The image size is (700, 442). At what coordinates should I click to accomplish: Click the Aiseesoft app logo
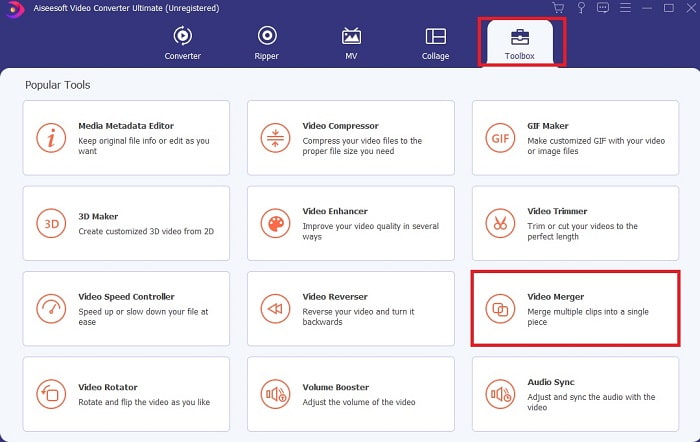coord(15,8)
